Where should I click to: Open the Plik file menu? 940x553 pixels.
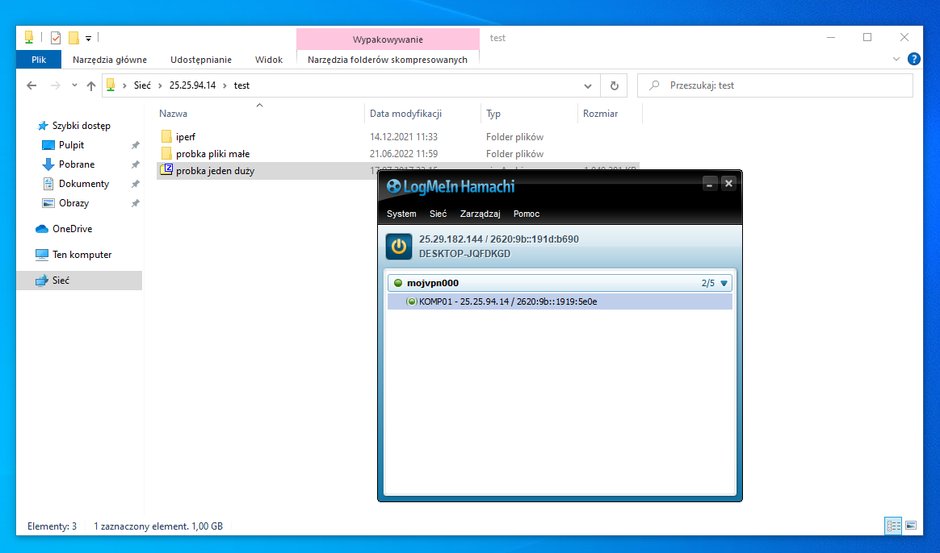tap(39, 59)
